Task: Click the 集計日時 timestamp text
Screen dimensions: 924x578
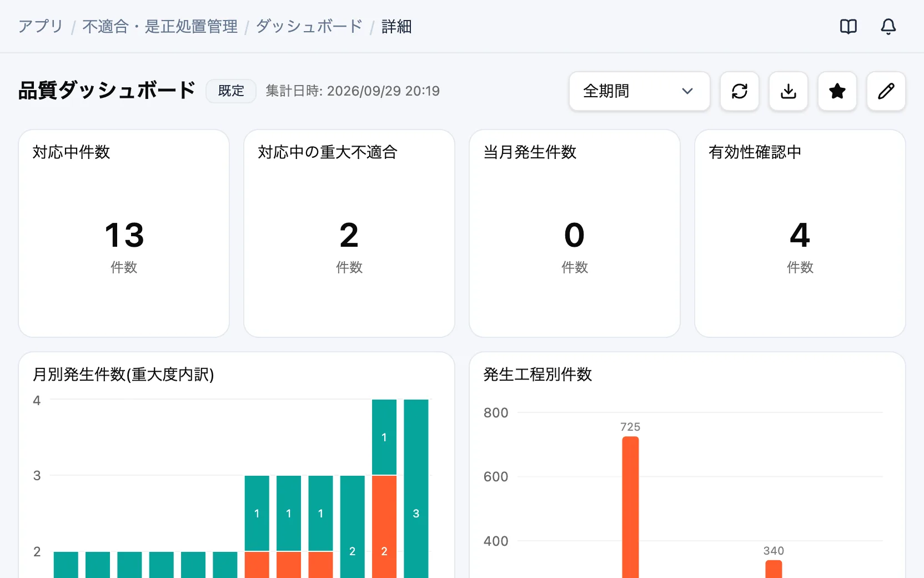Action: [353, 91]
